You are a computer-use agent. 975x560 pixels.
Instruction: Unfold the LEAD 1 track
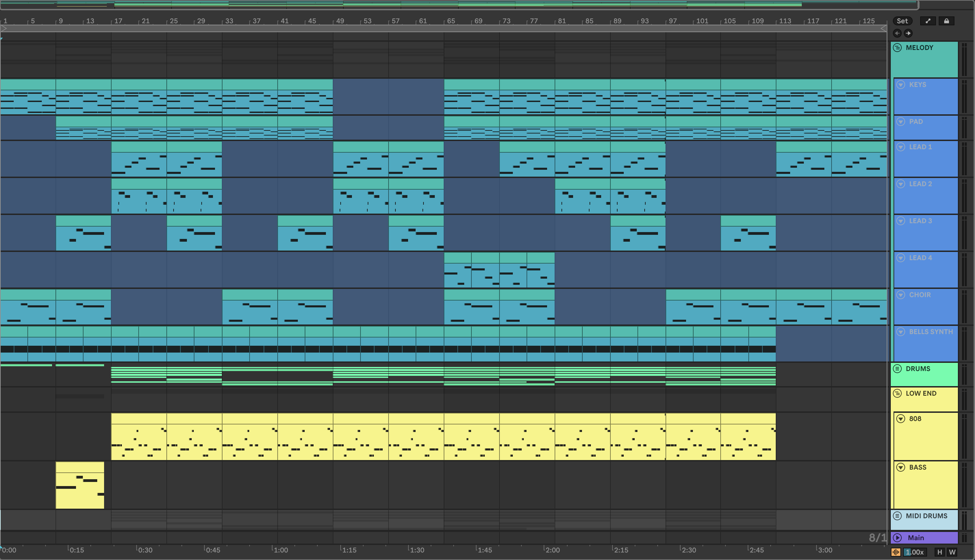click(x=901, y=147)
